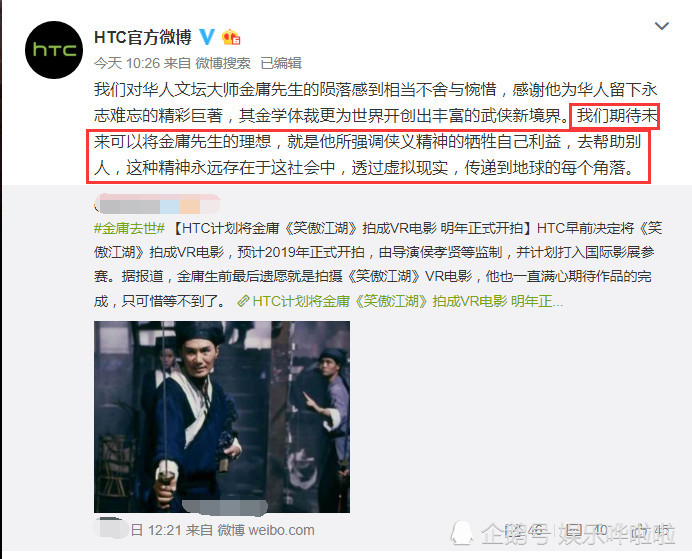Click the orange crown membership badge
Image resolution: width=692 pixels, height=559 pixels.
[231, 38]
